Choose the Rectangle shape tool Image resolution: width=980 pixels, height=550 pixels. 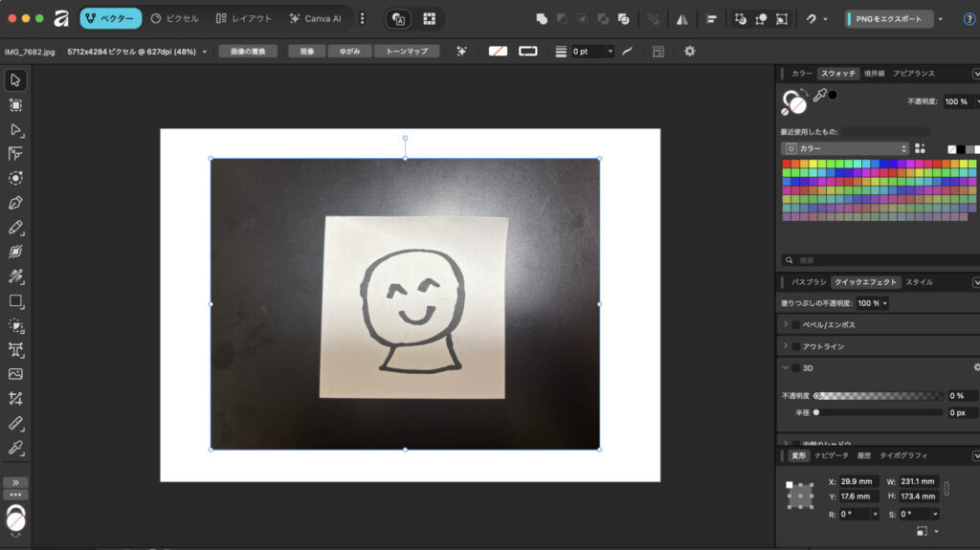point(15,301)
